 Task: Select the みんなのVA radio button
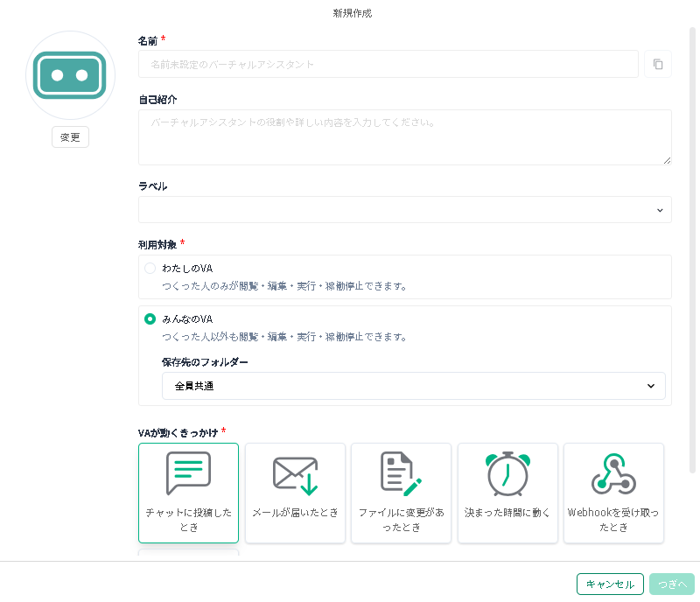pos(150,319)
